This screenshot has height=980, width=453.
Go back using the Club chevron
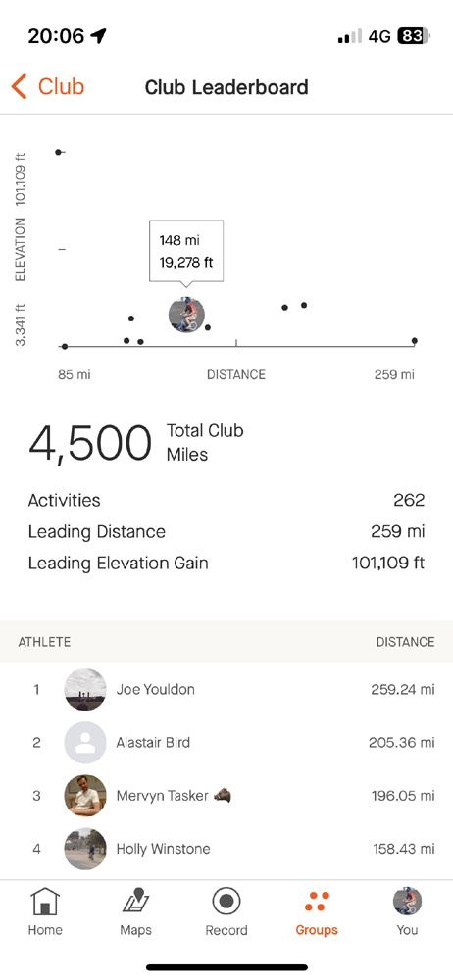click(x=20, y=87)
